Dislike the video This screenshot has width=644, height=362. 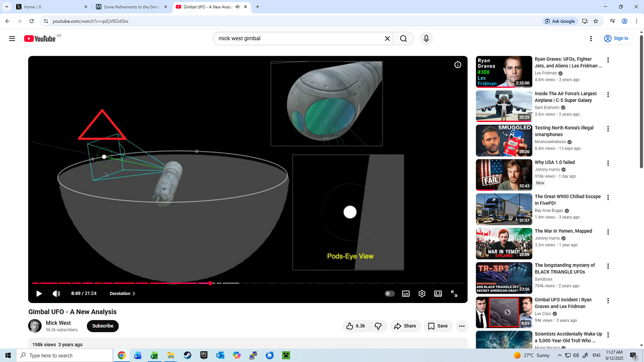point(379,326)
